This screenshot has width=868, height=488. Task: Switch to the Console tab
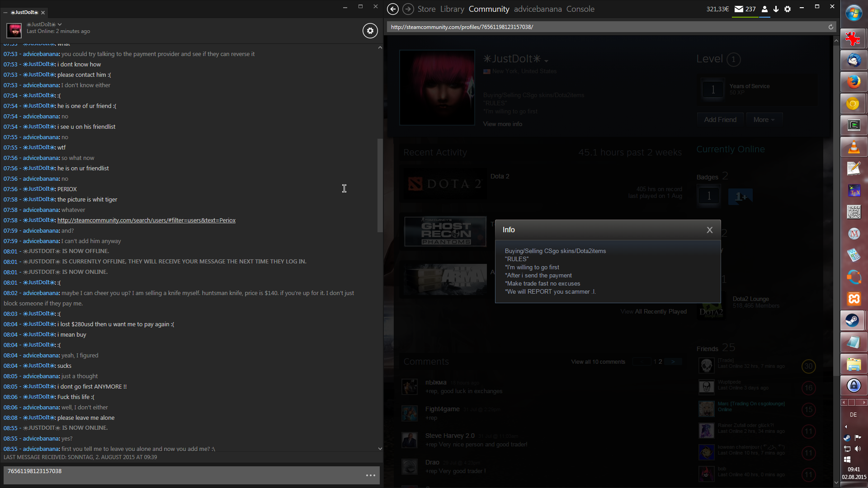[580, 9]
